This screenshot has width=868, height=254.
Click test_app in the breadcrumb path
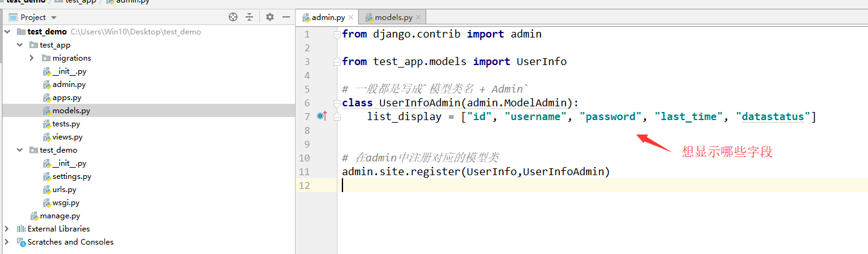tap(82, 2)
